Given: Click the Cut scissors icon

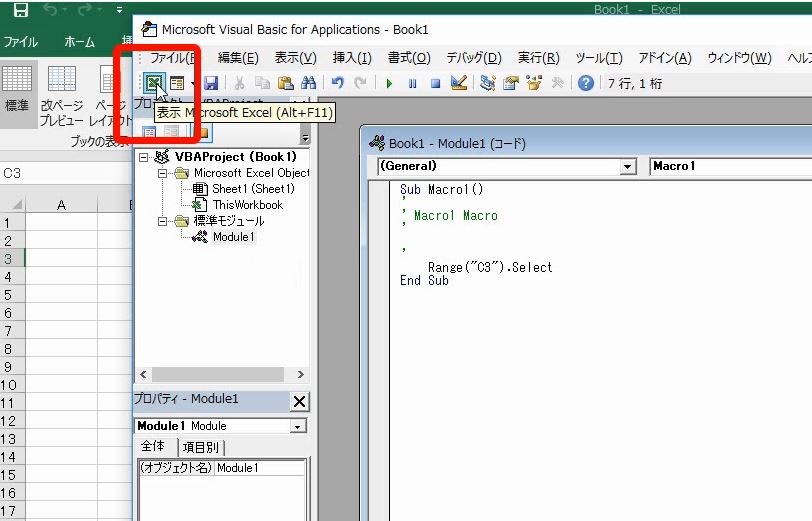Looking at the screenshot, I should pos(239,83).
